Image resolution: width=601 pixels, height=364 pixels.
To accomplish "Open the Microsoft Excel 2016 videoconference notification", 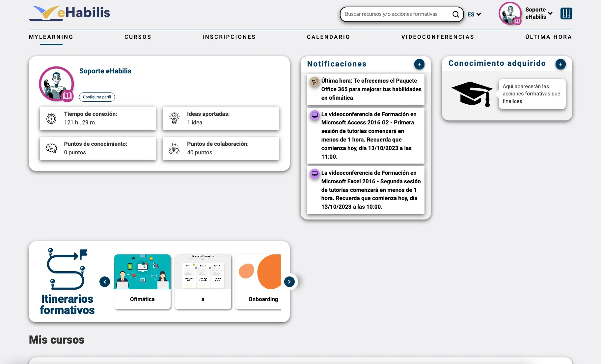I will pos(366,190).
